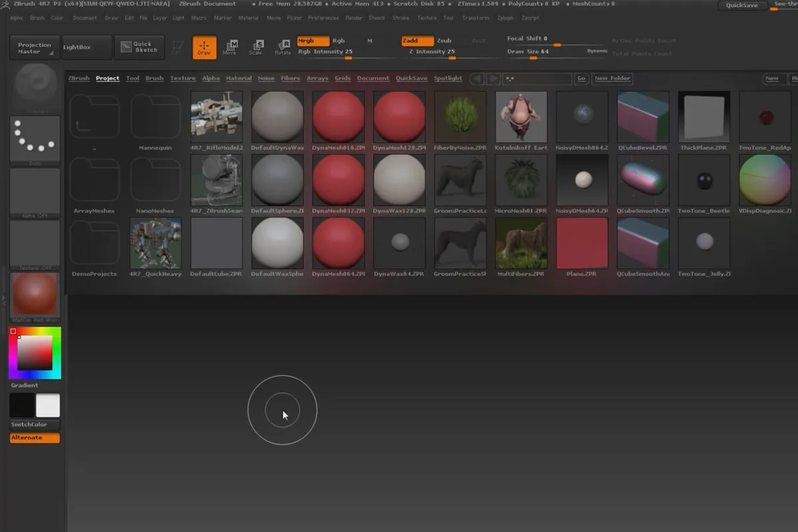Viewport: 798px width, 532px height.
Task: Open the Render menu
Action: click(354, 18)
